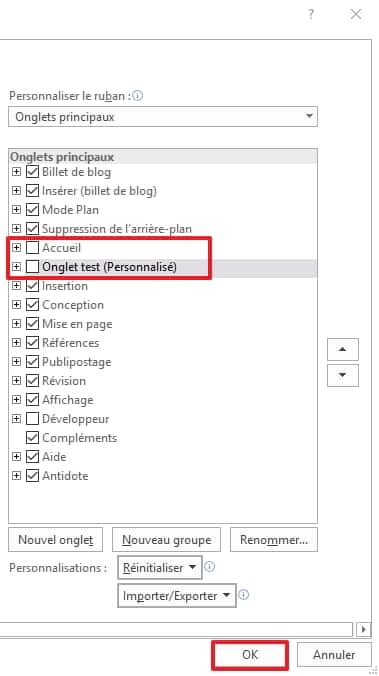Image resolution: width=379 pixels, height=676 pixels.
Task: Select the Antidote item in list
Action: (x=65, y=476)
